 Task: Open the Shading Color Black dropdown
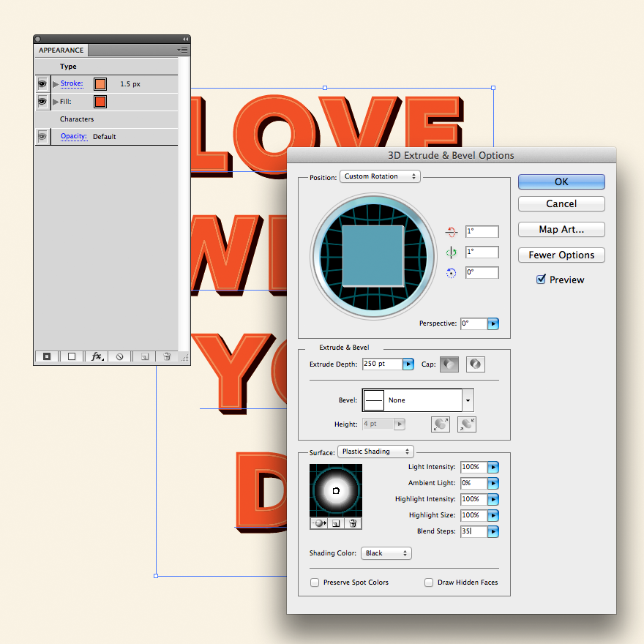tap(386, 553)
